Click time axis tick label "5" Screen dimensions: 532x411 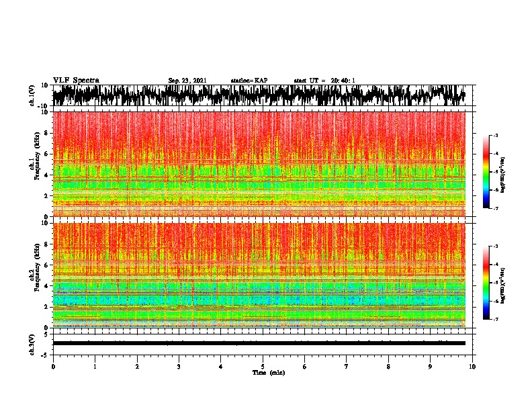tap(263, 367)
